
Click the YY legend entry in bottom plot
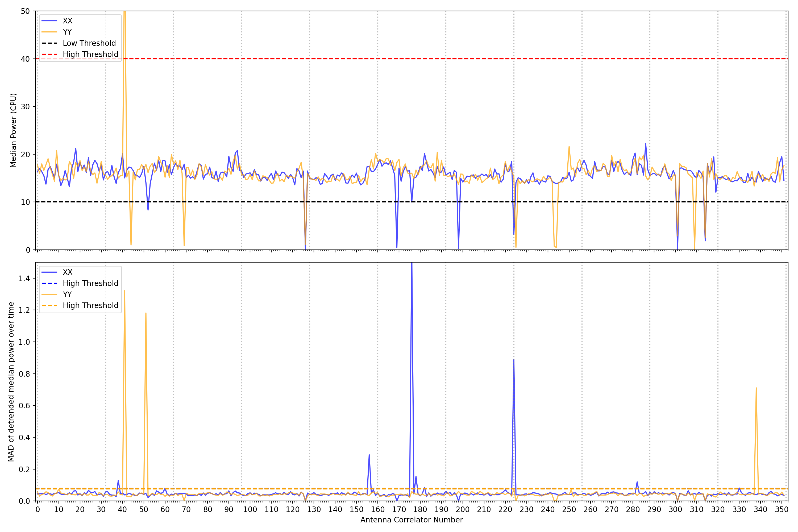coord(67,294)
